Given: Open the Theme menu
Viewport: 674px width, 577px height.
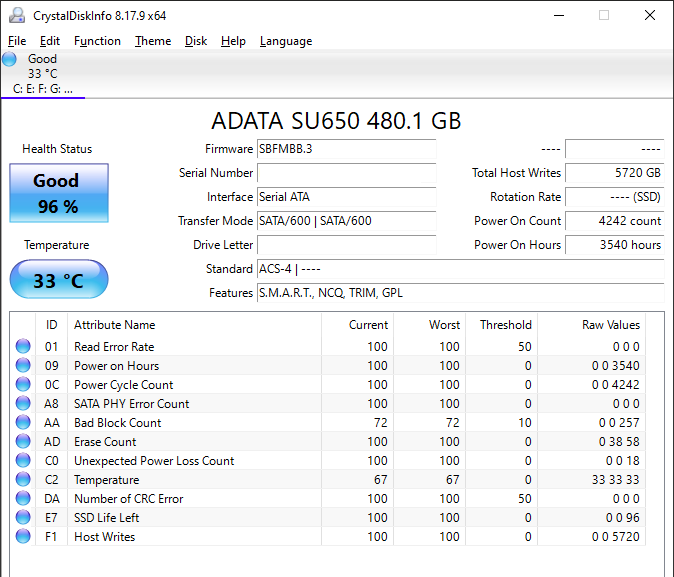Looking at the screenshot, I should (153, 41).
